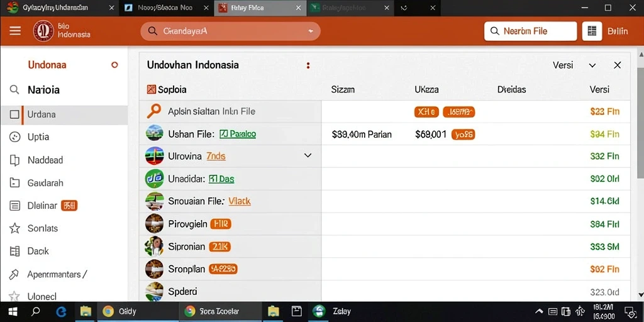644x322 pixels.
Task: Open the Ulrovina row thumbnail
Action: tap(155, 156)
